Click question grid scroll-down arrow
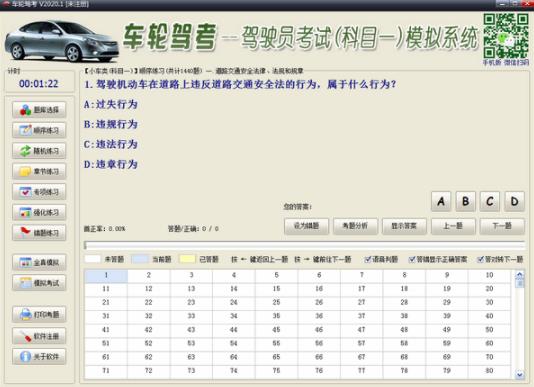Screen dimensions: 534x387 [x=520, y=374]
